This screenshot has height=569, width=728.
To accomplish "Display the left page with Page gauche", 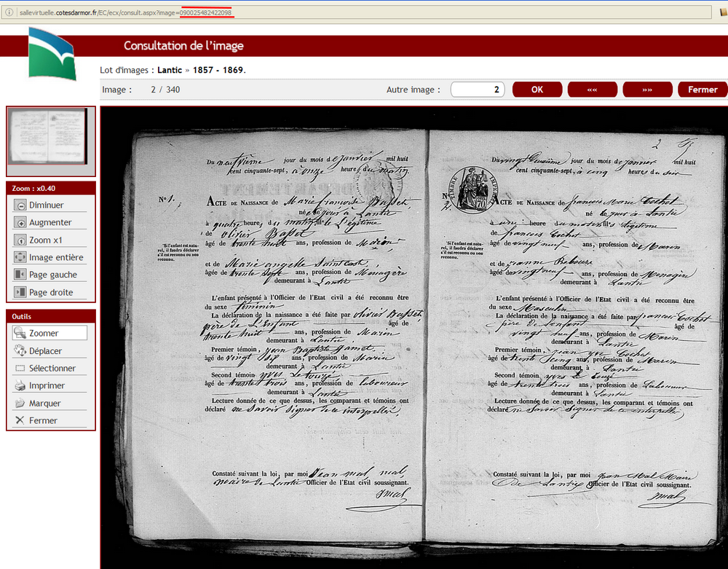I will (x=21, y=275).
